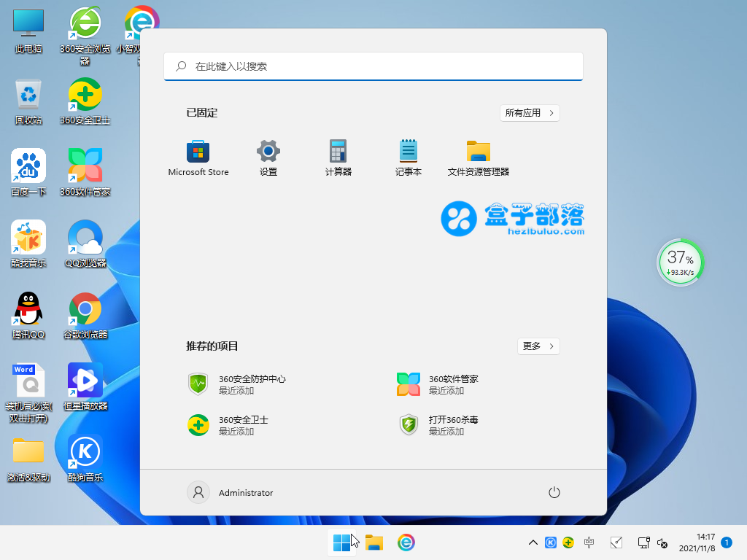Launch 计算器 pinned app

click(x=338, y=158)
